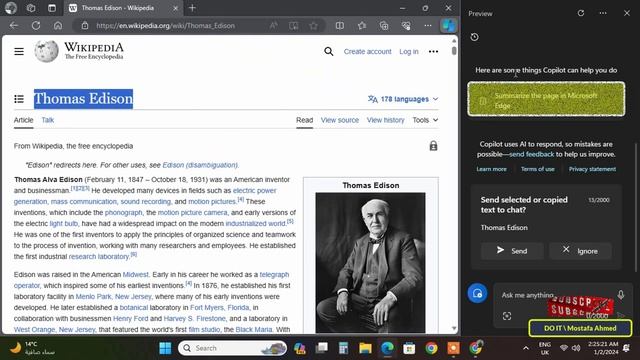Open Collections in Edge toolbar
The width and height of the screenshot is (640, 360).
click(x=384, y=26)
